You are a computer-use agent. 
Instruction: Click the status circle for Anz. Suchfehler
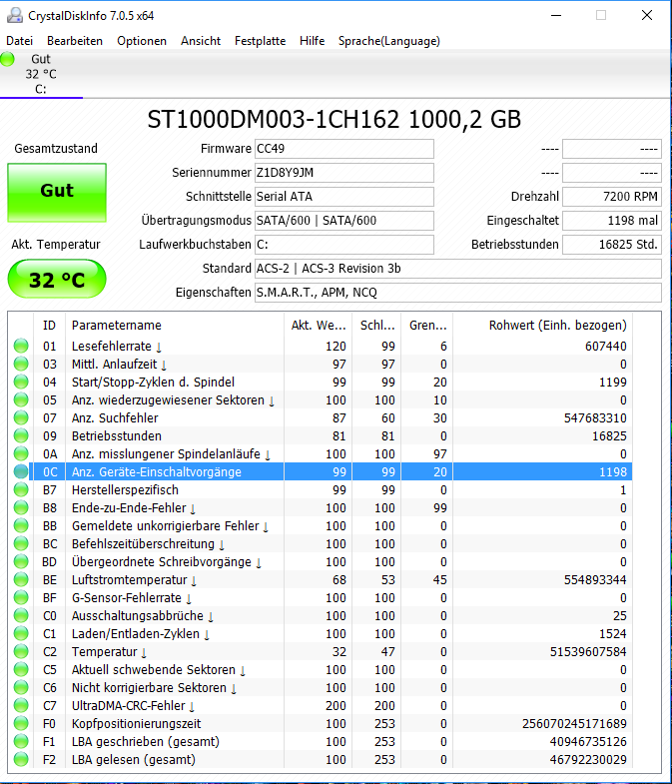[21, 418]
